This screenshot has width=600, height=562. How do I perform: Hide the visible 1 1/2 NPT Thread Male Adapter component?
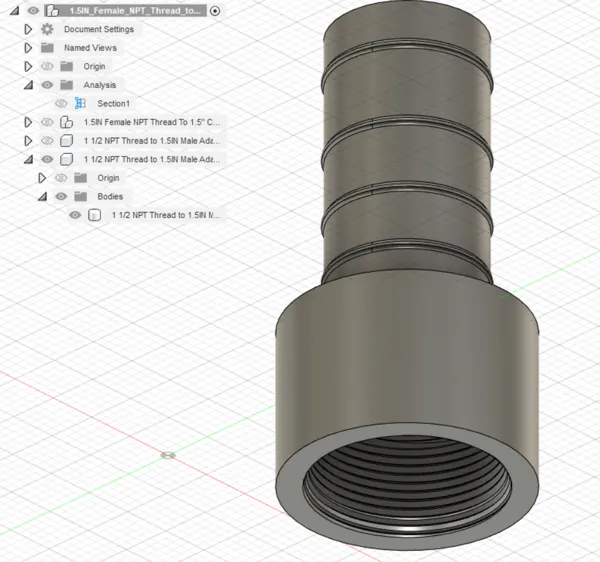click(x=47, y=159)
